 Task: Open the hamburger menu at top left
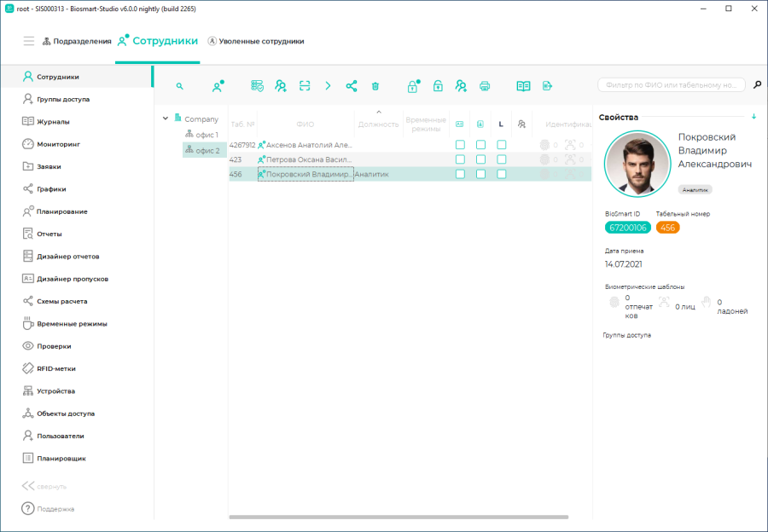tap(29, 41)
